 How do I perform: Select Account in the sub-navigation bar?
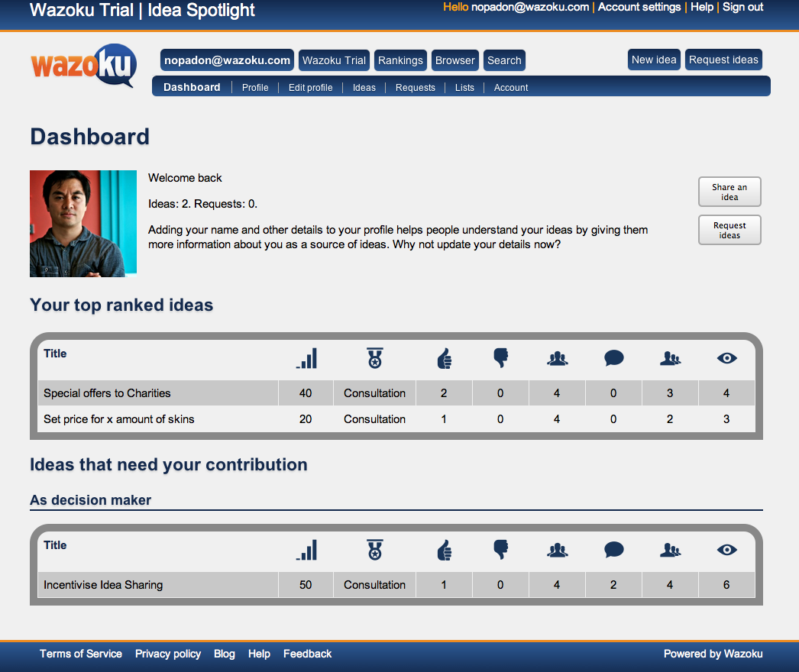tap(511, 88)
